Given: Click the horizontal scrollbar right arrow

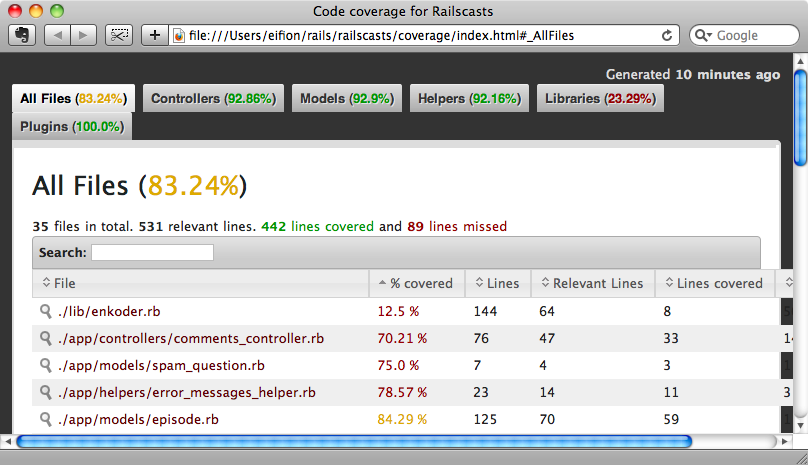Looking at the screenshot, I should [785, 441].
